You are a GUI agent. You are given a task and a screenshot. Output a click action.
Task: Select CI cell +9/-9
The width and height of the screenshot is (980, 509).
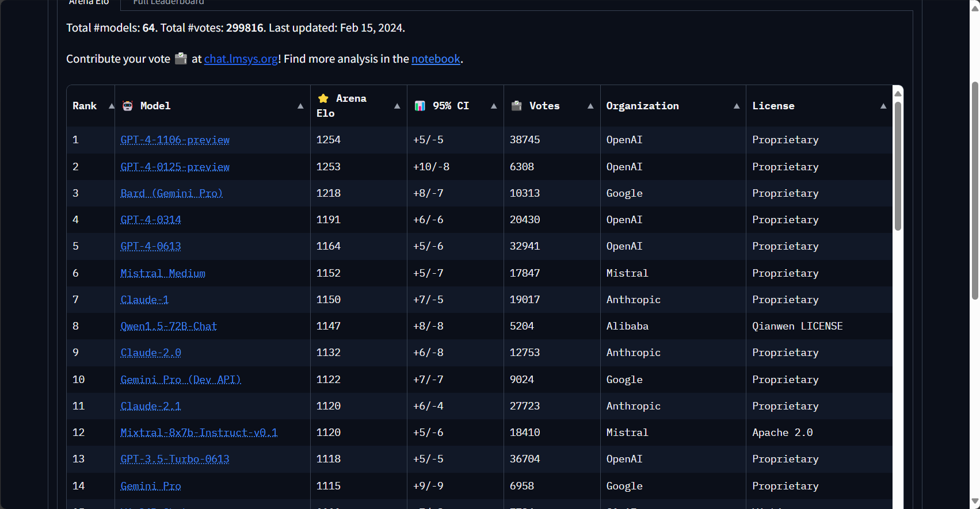(x=428, y=486)
